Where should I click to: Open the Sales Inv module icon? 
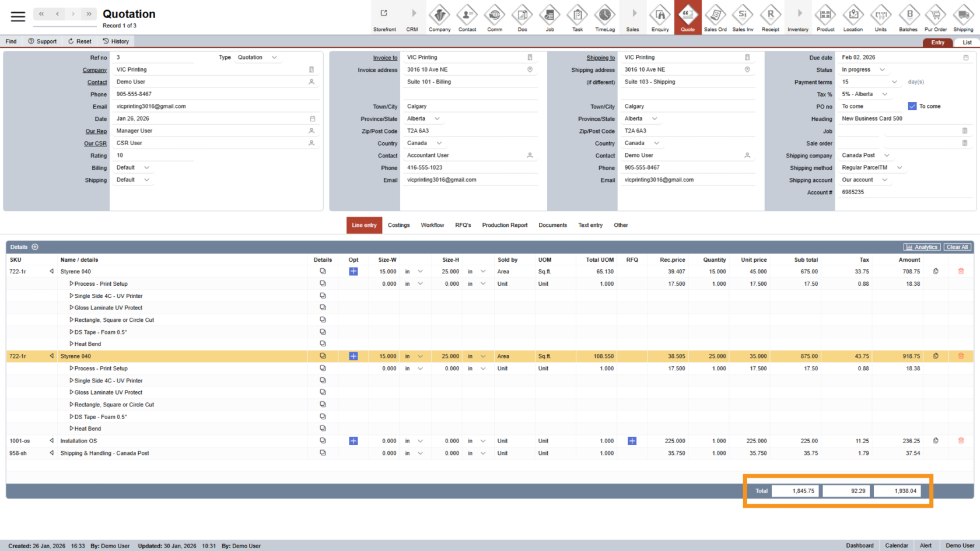pyautogui.click(x=743, y=17)
